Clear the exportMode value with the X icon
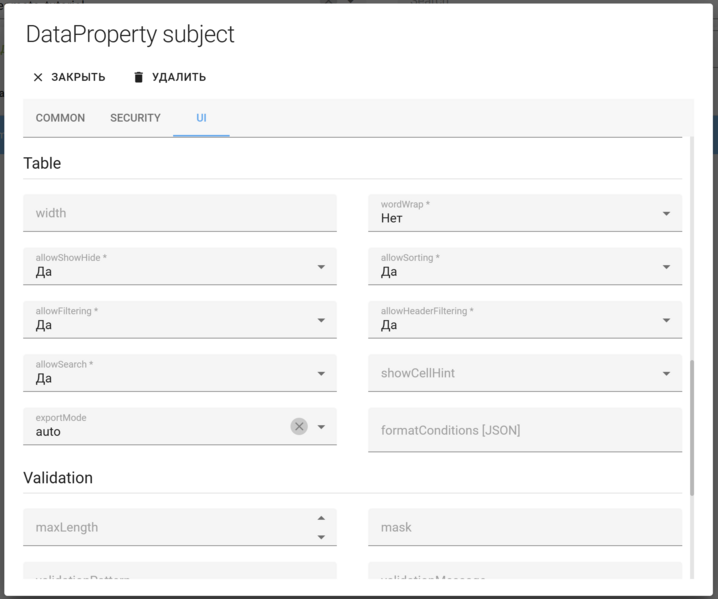718x599 pixels. 299,426
